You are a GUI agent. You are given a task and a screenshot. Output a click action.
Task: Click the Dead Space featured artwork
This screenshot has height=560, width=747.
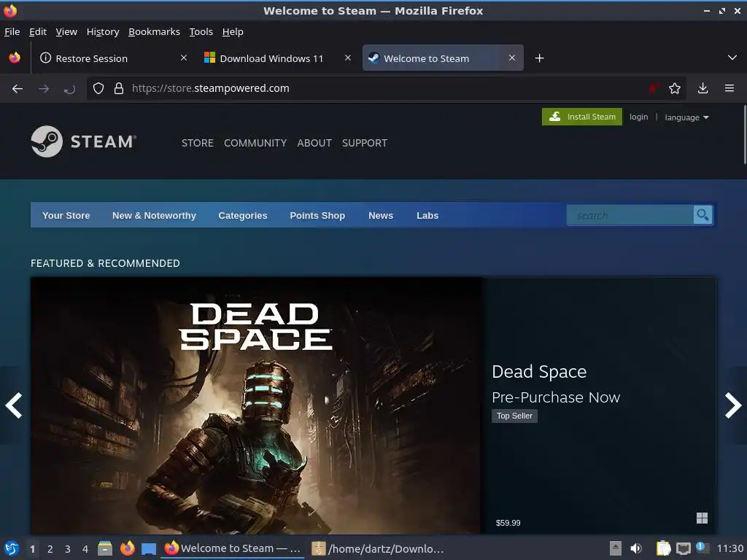coord(255,405)
